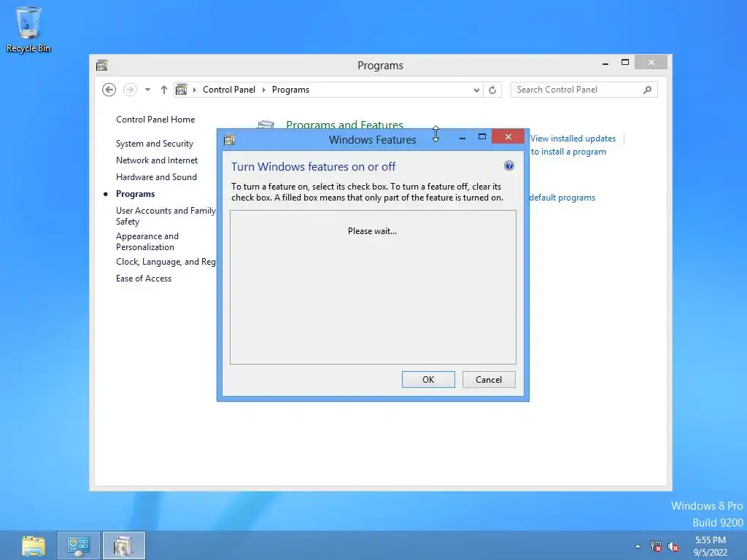Click the search magnifier icon
This screenshot has height=560, width=747.
click(x=648, y=90)
